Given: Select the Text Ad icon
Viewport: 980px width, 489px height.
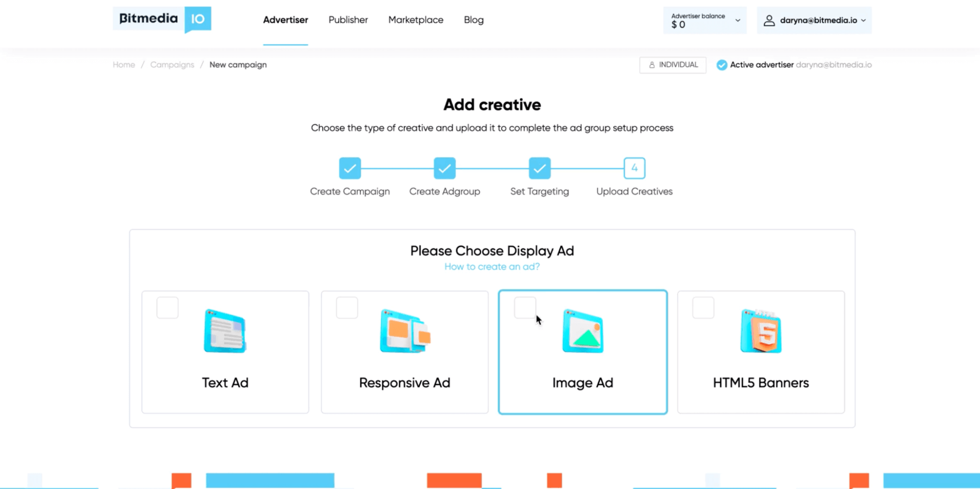Looking at the screenshot, I should 225,330.
